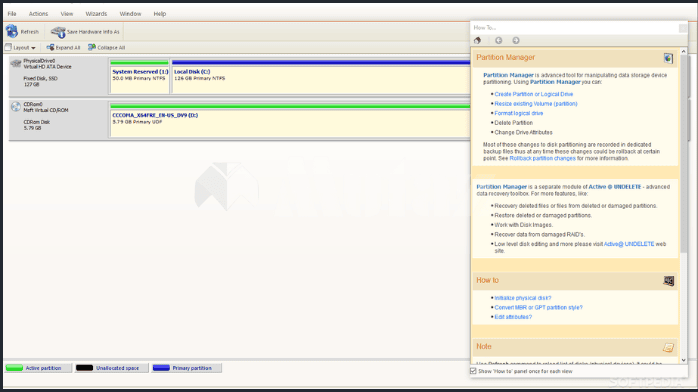The image size is (698, 392).
Task: Select the PhysicalDrive0 hard disk icon
Action: pos(16,63)
